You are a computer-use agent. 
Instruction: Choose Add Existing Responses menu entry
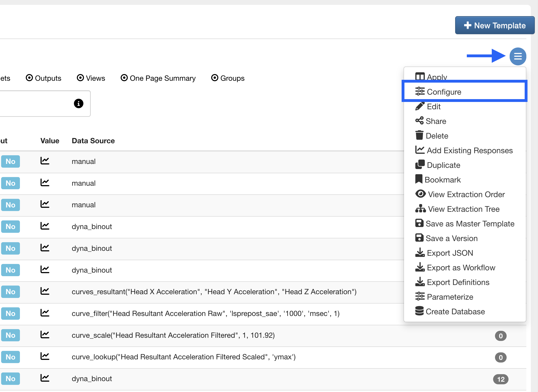coord(465,150)
